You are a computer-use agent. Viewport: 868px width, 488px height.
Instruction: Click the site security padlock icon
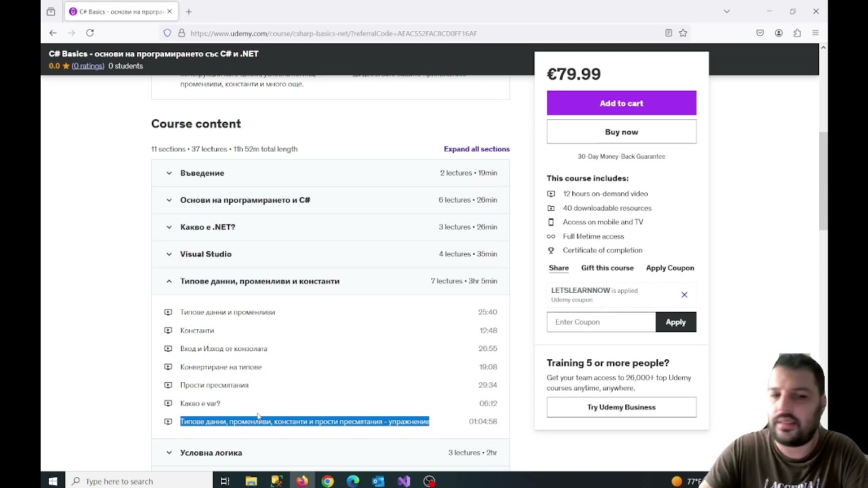point(182,33)
